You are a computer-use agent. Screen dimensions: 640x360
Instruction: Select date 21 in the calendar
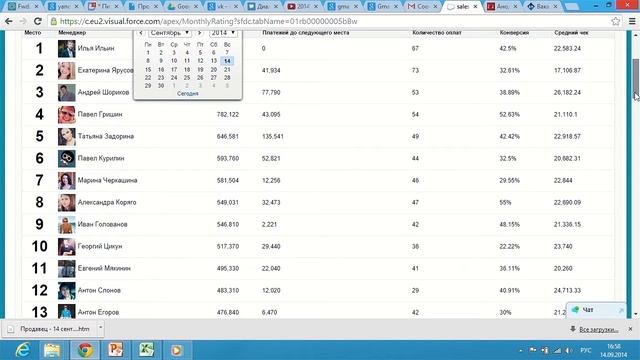[227, 69]
